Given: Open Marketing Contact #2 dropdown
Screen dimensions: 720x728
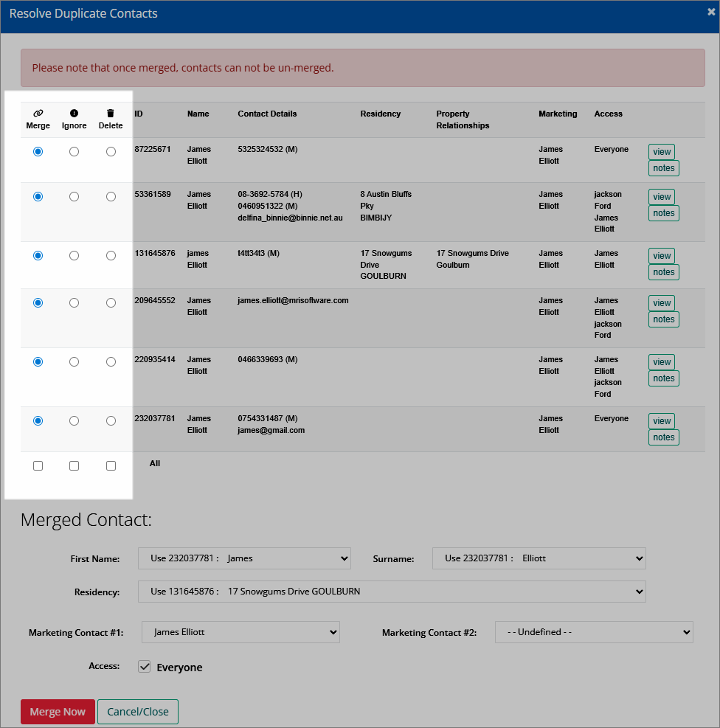Looking at the screenshot, I should (594, 632).
